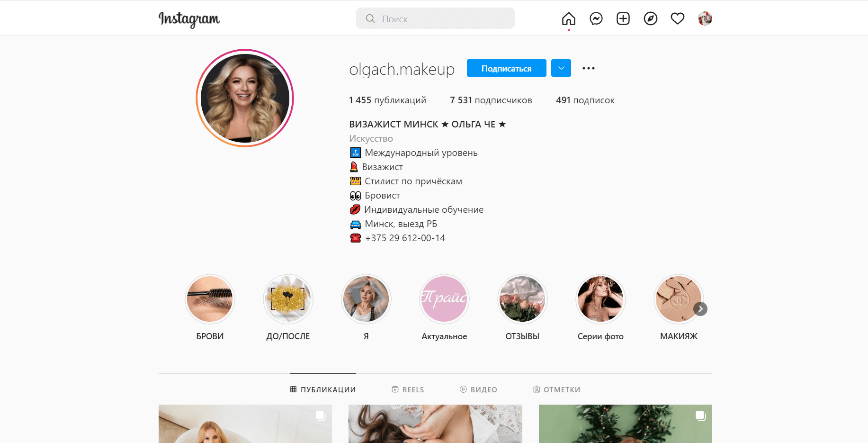Focus the Поиск search field
Screen dimensions: 868x443
point(435,18)
